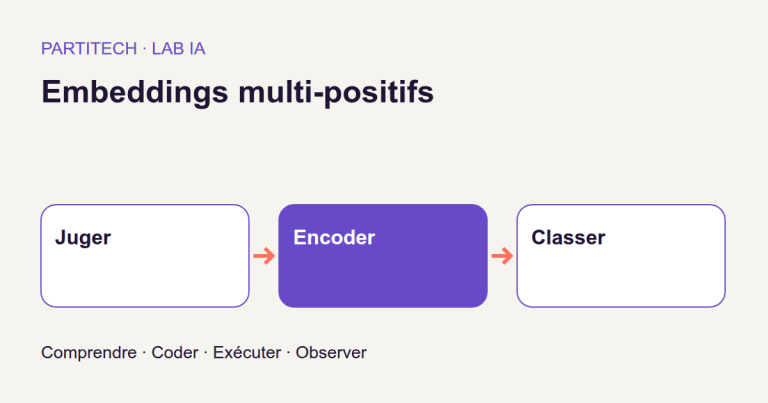
Task: Click the word Embeddings in the title
Action: 135,92
